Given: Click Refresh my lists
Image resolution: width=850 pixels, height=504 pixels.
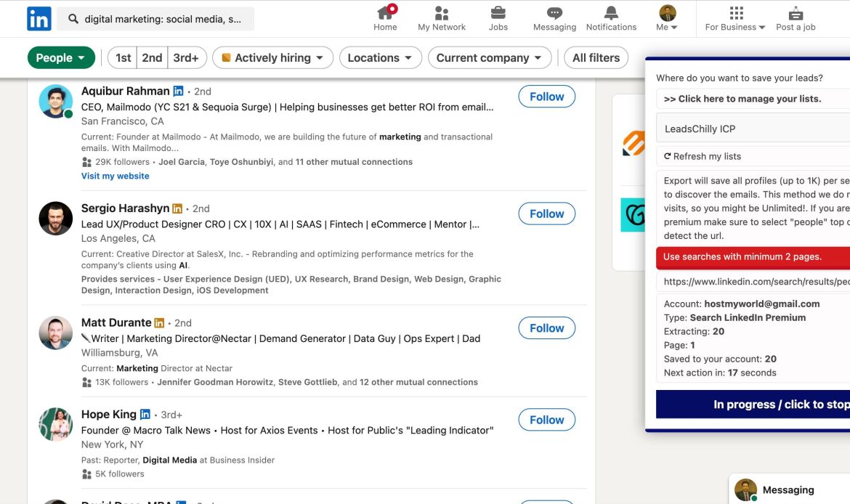Looking at the screenshot, I should (703, 156).
